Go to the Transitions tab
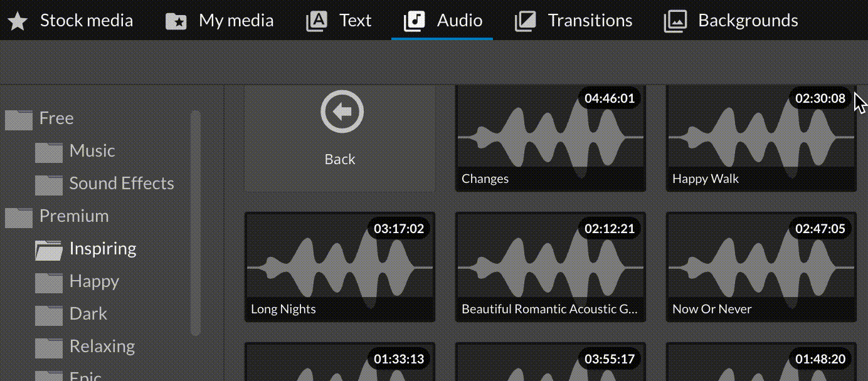 pyautogui.click(x=573, y=21)
